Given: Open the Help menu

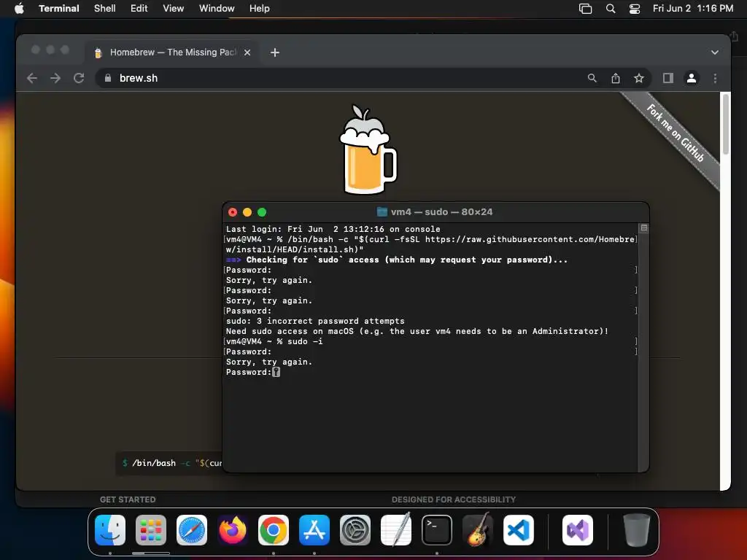Looking at the screenshot, I should point(259,8).
